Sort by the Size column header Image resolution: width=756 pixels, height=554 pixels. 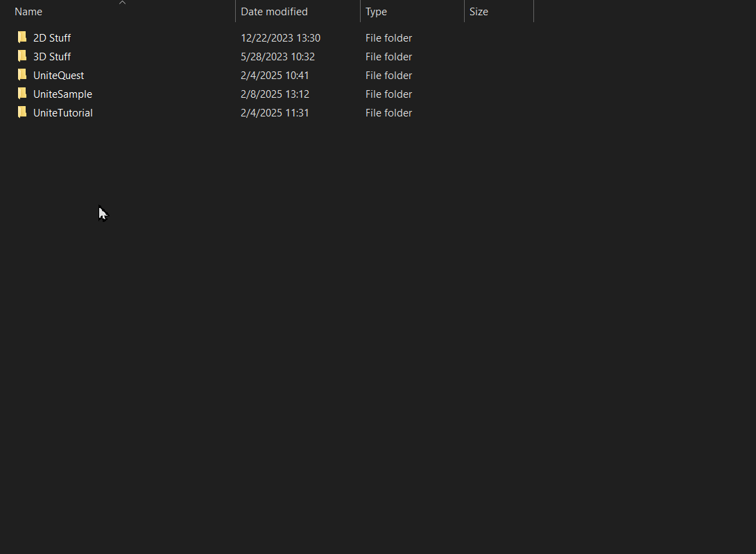pyautogui.click(x=499, y=12)
